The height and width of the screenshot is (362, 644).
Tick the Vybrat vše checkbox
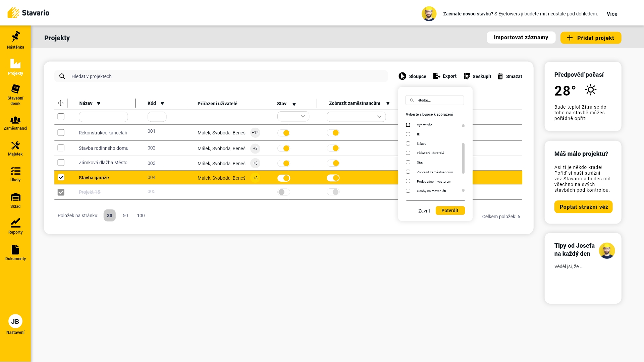click(x=408, y=125)
